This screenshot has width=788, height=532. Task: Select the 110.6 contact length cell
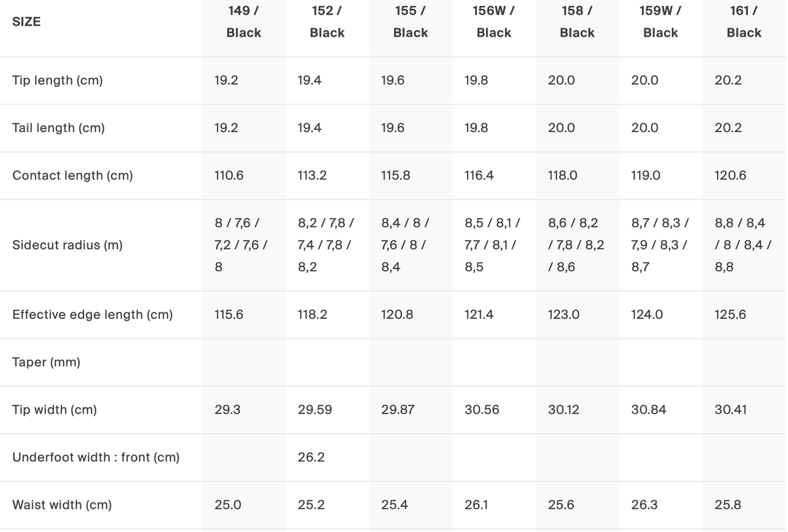click(x=229, y=175)
